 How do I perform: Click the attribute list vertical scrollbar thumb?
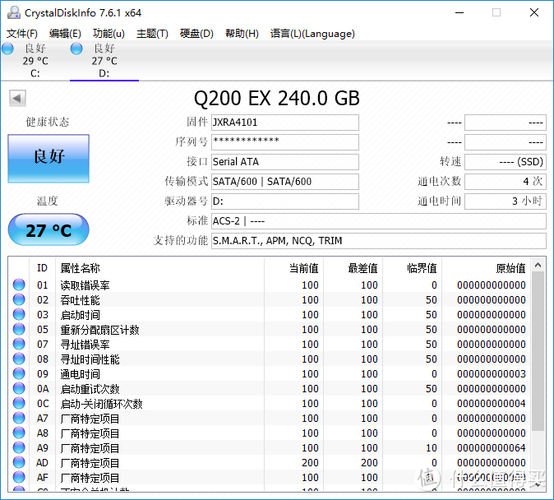(538, 351)
